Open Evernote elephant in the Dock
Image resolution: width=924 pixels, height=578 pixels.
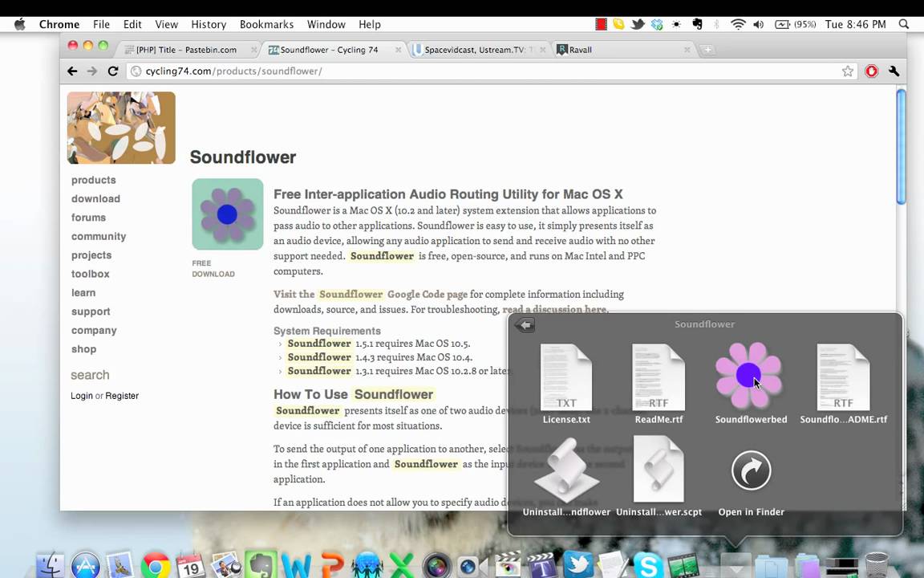coord(261,565)
